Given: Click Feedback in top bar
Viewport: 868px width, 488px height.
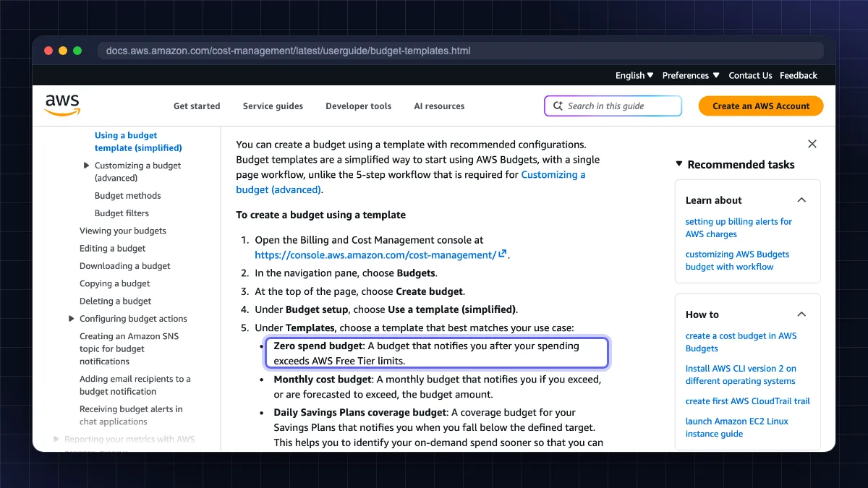Looking at the screenshot, I should [x=799, y=75].
